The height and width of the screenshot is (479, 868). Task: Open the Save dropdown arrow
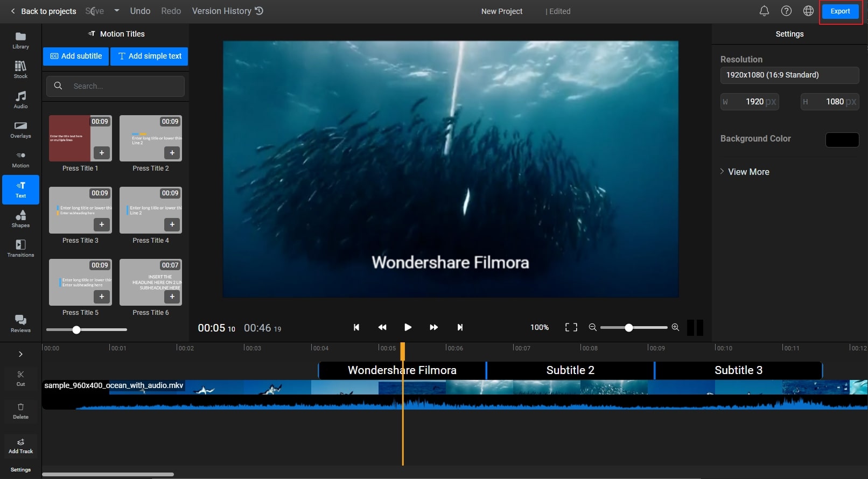[116, 11]
